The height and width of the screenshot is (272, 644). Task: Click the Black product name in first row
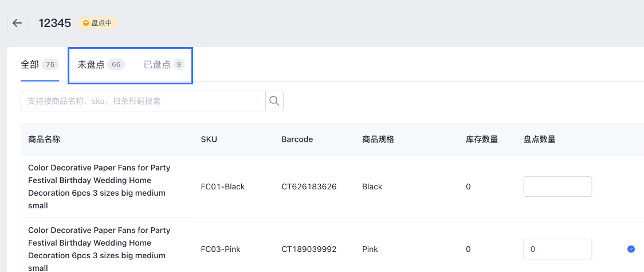coord(99,186)
